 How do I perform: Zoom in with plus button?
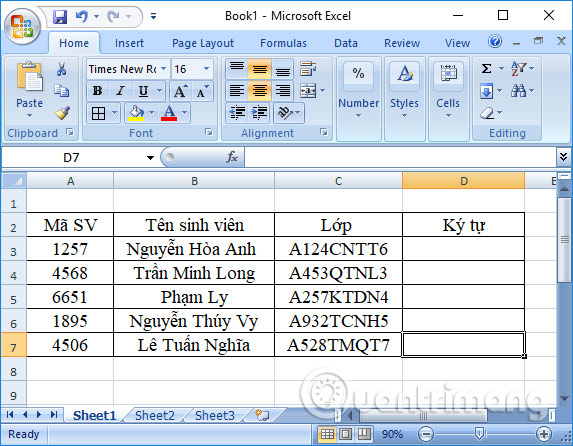click(x=544, y=434)
